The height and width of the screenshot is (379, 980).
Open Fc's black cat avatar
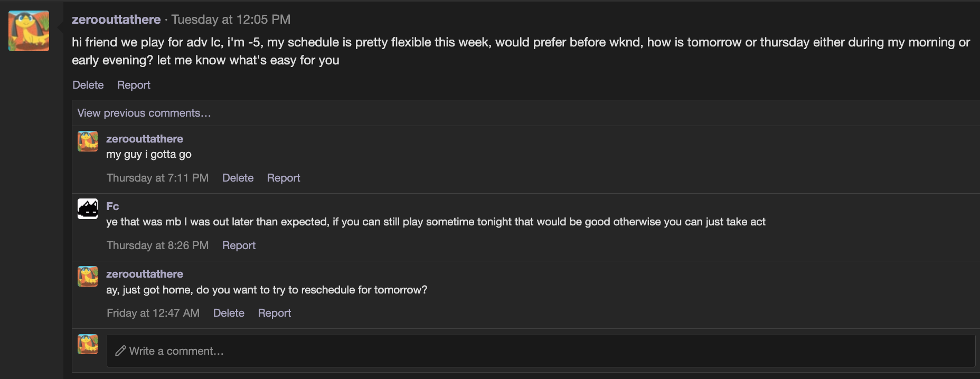[x=88, y=209]
